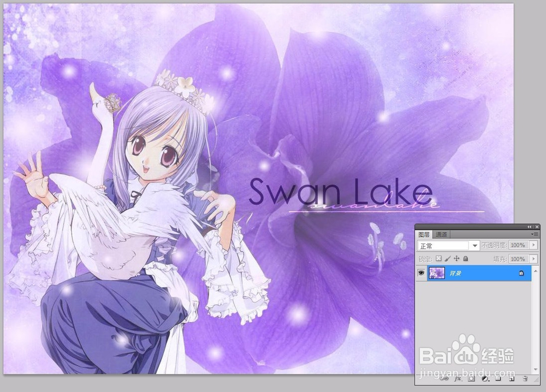Toggle lock position move icon
Viewport: 546px width, 392px height.
(x=456, y=259)
